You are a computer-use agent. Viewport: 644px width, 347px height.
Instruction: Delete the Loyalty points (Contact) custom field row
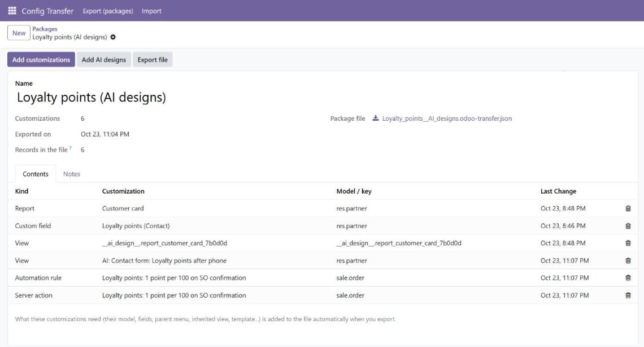coord(628,226)
